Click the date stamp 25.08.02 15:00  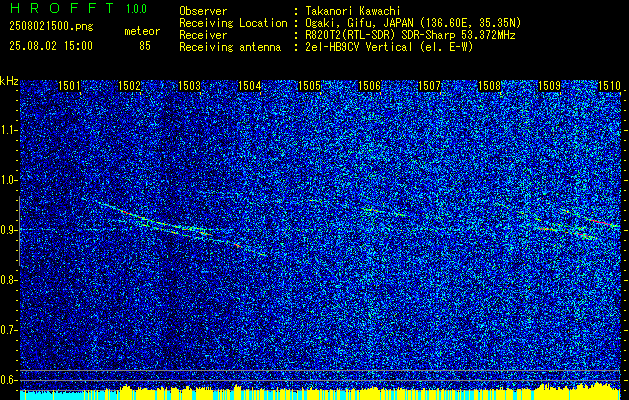pos(51,45)
